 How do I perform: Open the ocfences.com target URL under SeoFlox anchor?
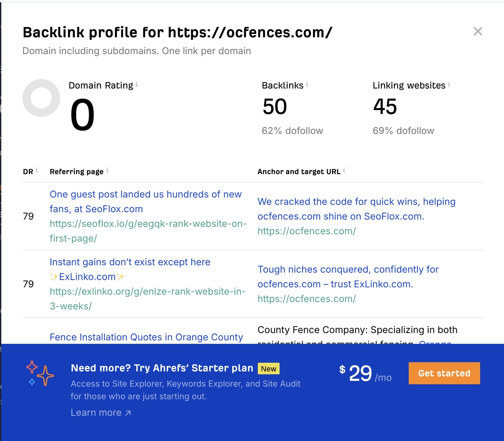(306, 231)
